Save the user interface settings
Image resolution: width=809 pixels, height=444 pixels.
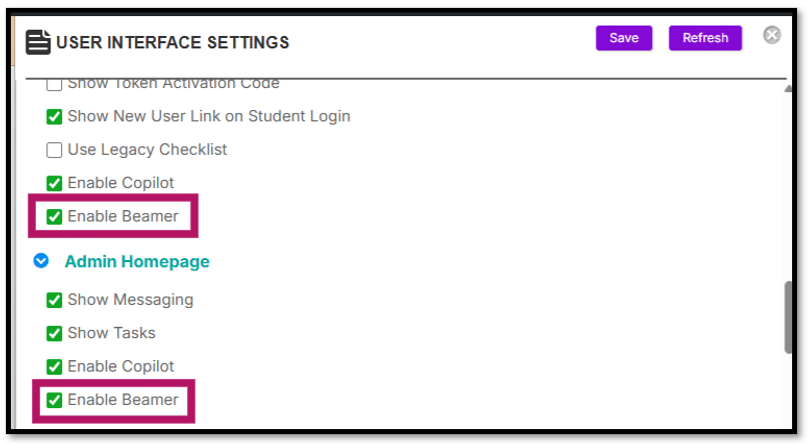point(624,38)
